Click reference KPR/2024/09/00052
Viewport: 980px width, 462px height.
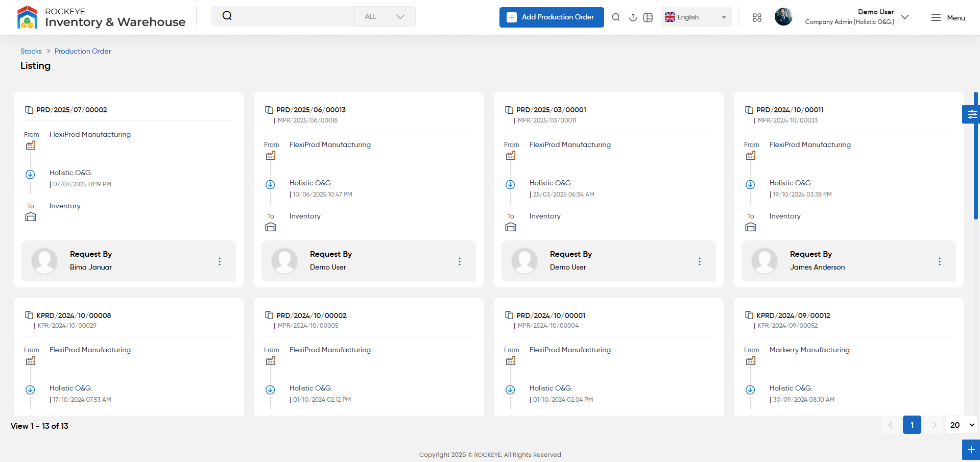[x=787, y=326]
